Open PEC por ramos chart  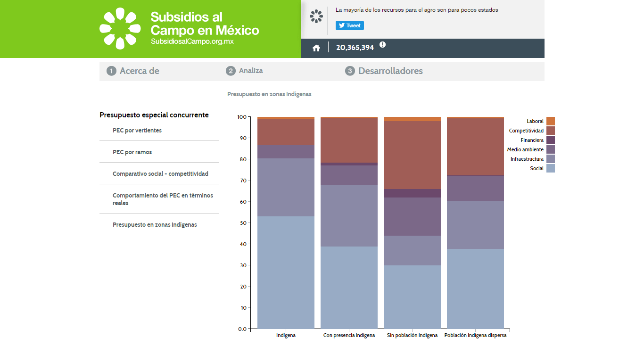pyautogui.click(x=132, y=152)
